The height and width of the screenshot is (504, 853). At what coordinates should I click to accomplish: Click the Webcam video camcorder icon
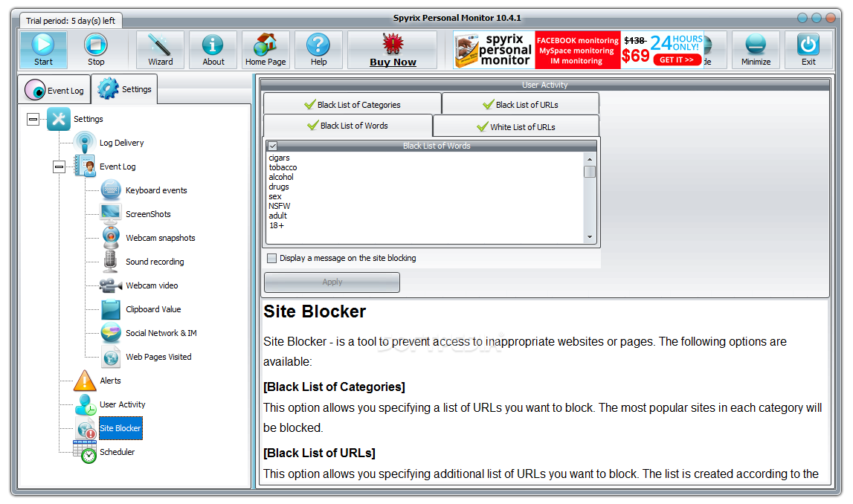111,285
